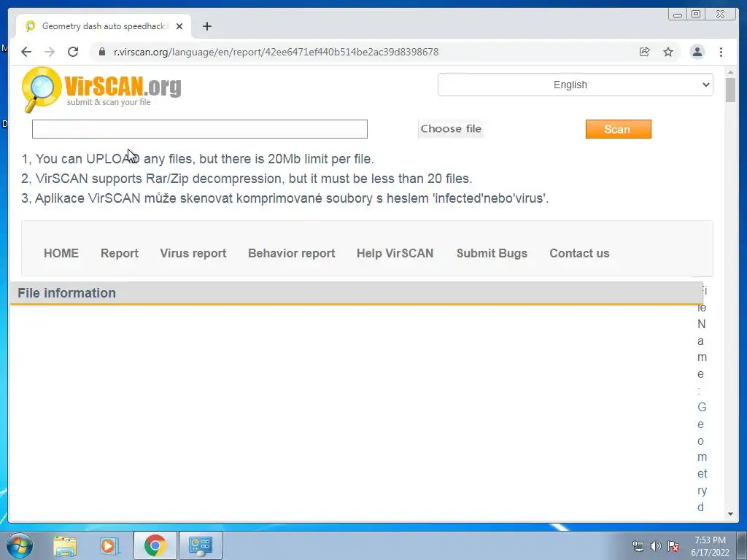Open the Action Center flag icon
This screenshot has width=747, height=560.
tap(673, 546)
